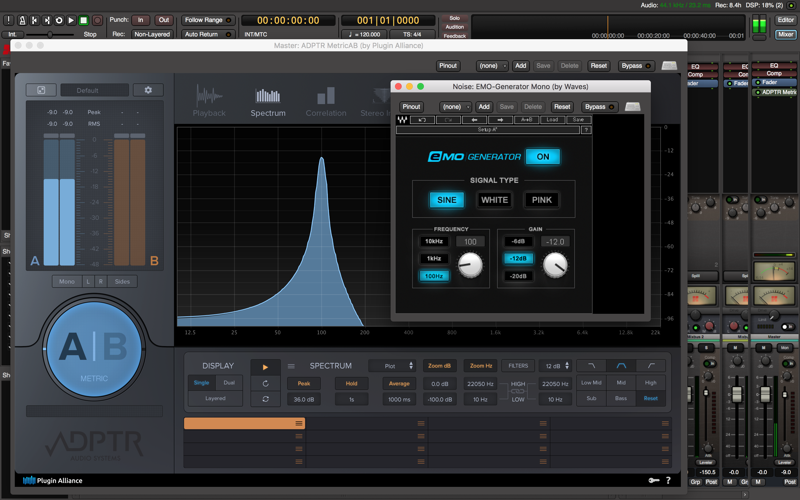Click Pinout in the EMO-Generator window
Image resolution: width=800 pixels, height=500 pixels.
pyautogui.click(x=411, y=107)
